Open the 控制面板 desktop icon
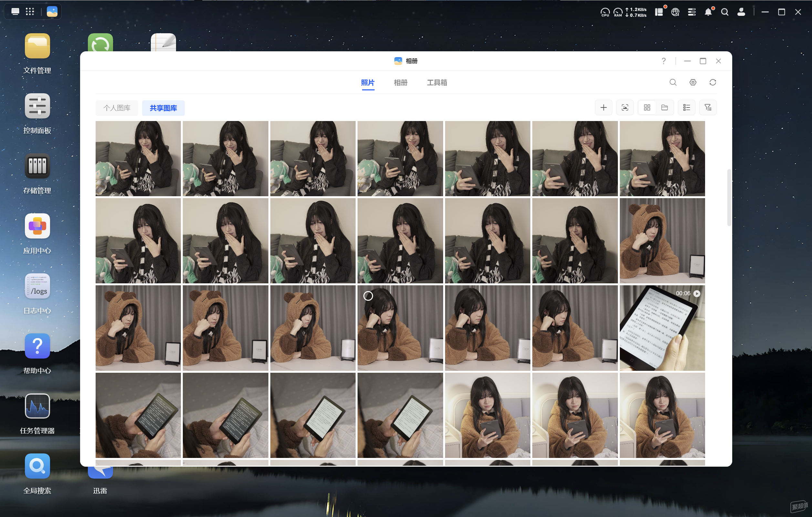This screenshot has height=517, width=812. tap(37, 106)
